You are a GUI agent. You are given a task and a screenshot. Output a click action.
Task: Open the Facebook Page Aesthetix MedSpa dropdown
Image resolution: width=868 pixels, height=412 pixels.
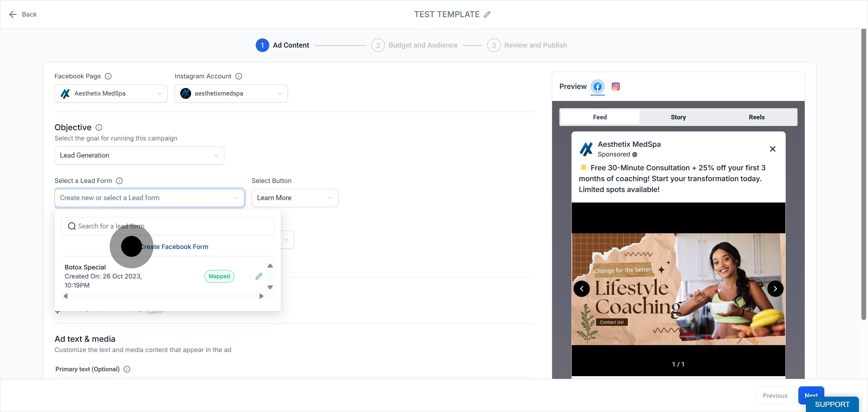[111, 93]
